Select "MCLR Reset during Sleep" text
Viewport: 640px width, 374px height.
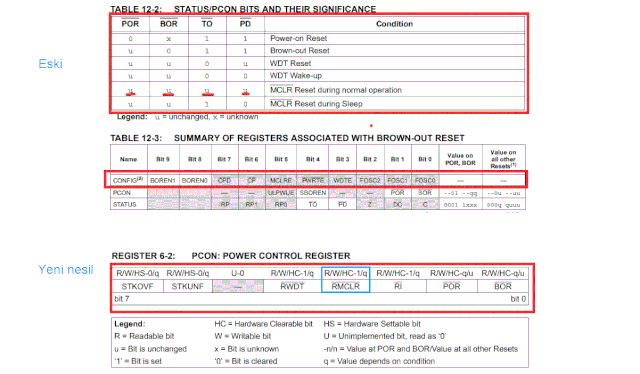(x=316, y=104)
